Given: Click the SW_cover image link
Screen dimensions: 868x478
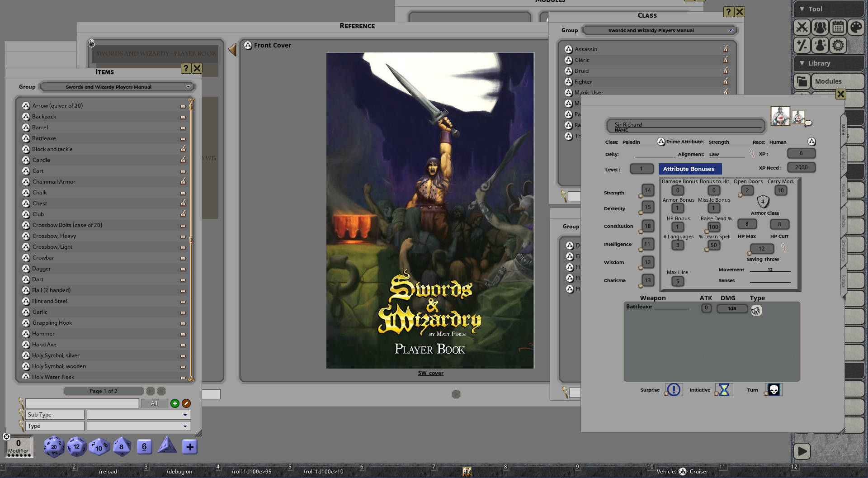Looking at the screenshot, I should click(430, 373).
